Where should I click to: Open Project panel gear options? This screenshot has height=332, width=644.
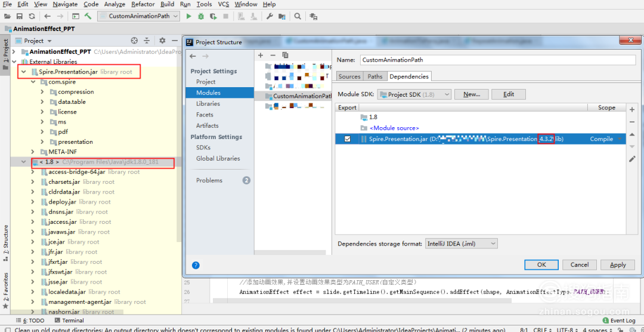(162, 41)
